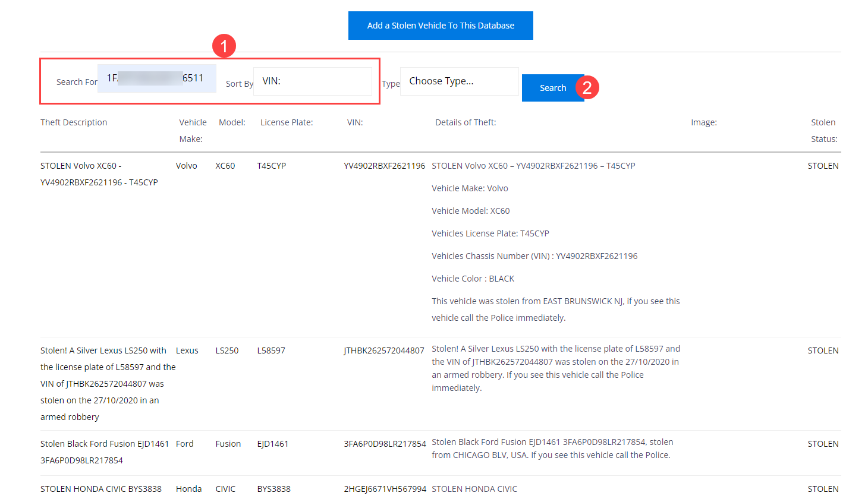The width and height of the screenshot is (868, 499).
Task: Open the Choose Type dropdown
Action: [x=460, y=81]
